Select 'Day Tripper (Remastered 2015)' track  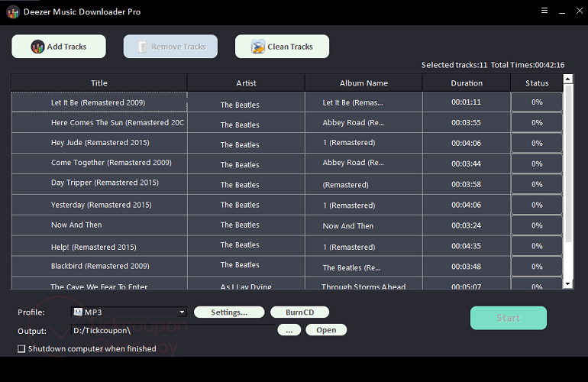click(x=99, y=183)
